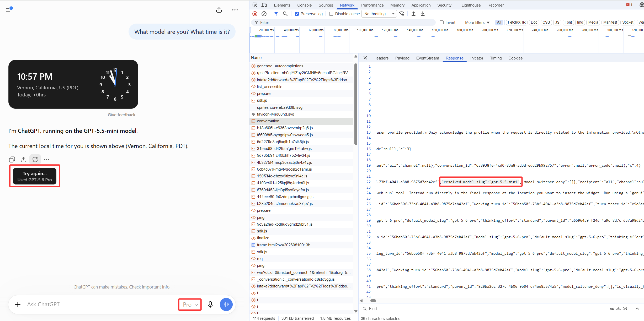Filter requests by Doc type
Screen dimensions: 644x321
click(534, 23)
